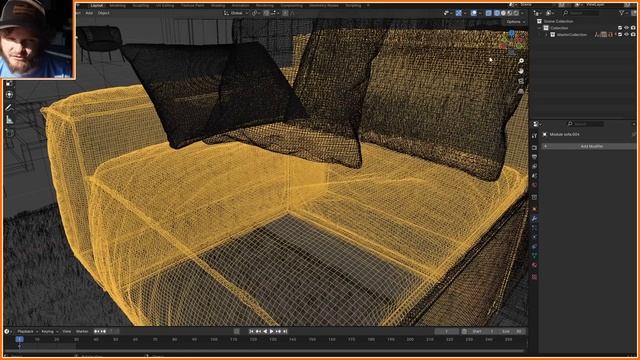Viewport: 640px width, 360px height.
Task: Open timeline editor type dropdown
Action: click(8, 331)
